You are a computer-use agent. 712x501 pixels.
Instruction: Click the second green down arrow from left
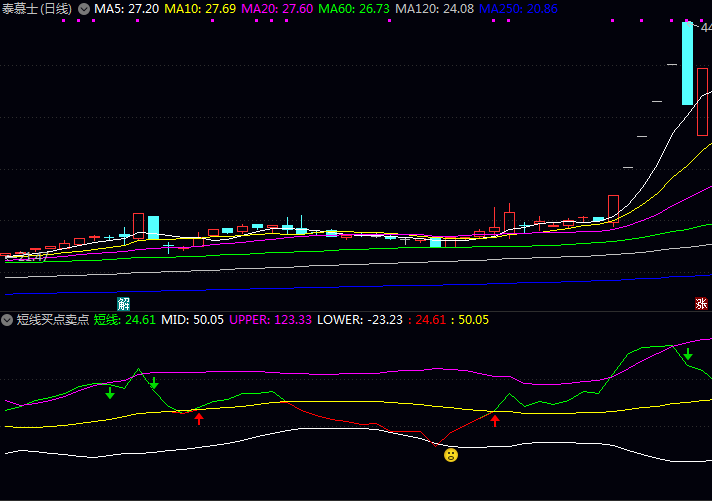coord(154,384)
